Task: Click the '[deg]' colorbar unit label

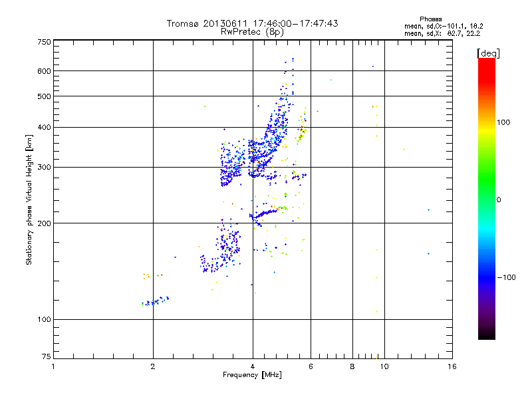Action: tap(488, 53)
